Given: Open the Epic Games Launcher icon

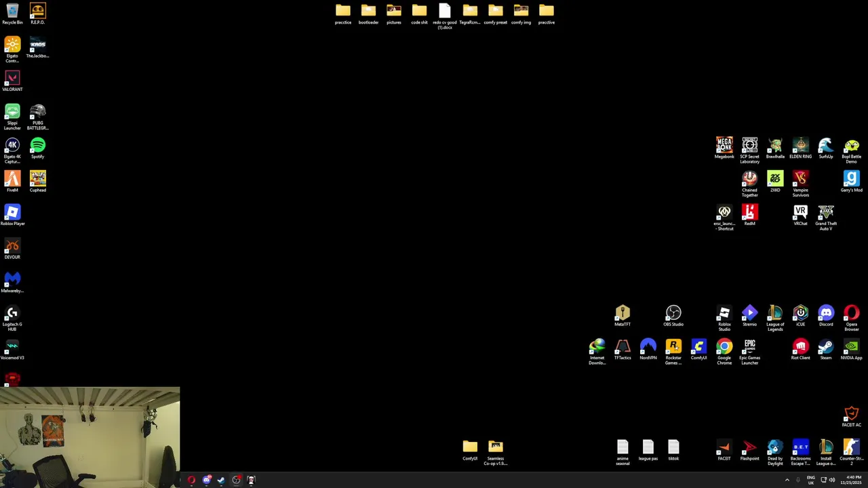Looking at the screenshot, I should coord(750,352).
